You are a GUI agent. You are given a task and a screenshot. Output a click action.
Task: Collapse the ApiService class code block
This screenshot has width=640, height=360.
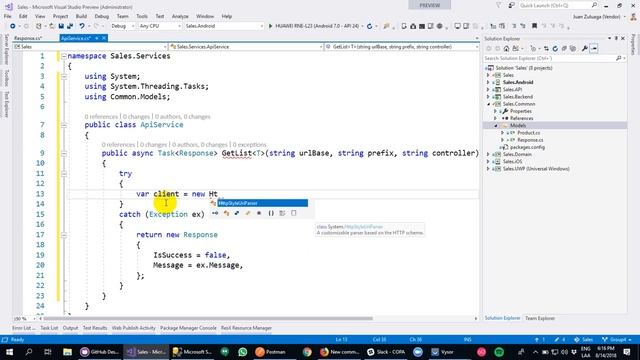64,125
